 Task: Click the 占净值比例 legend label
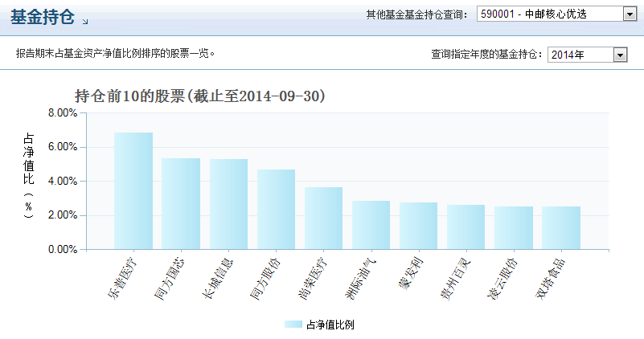[330, 325]
